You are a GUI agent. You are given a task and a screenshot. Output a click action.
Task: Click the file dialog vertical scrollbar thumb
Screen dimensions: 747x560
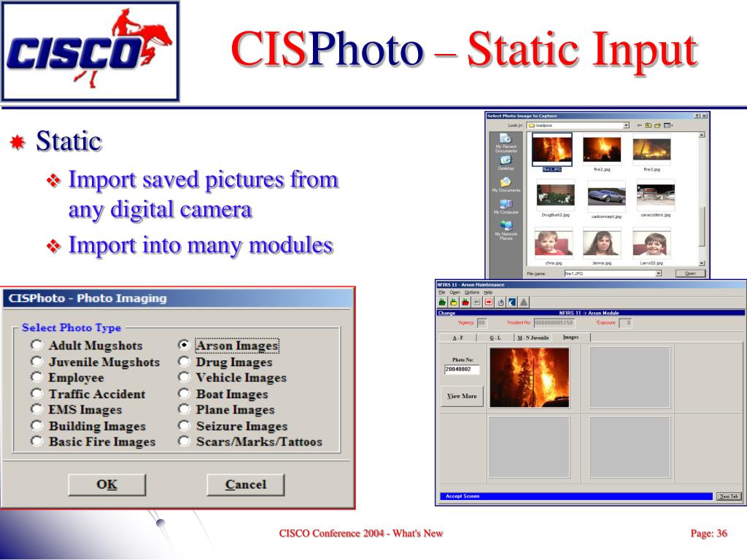pyautogui.click(x=702, y=226)
